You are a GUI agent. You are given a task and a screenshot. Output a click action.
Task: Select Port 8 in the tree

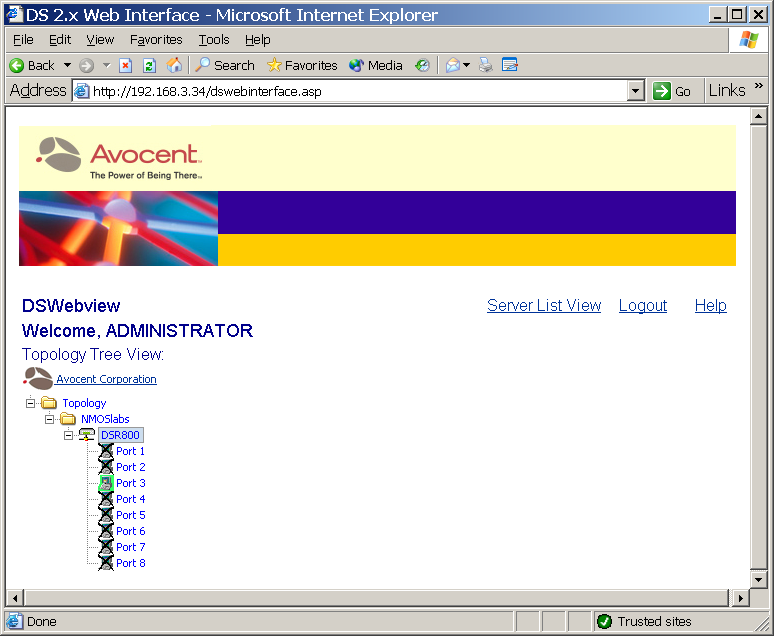tap(130, 563)
